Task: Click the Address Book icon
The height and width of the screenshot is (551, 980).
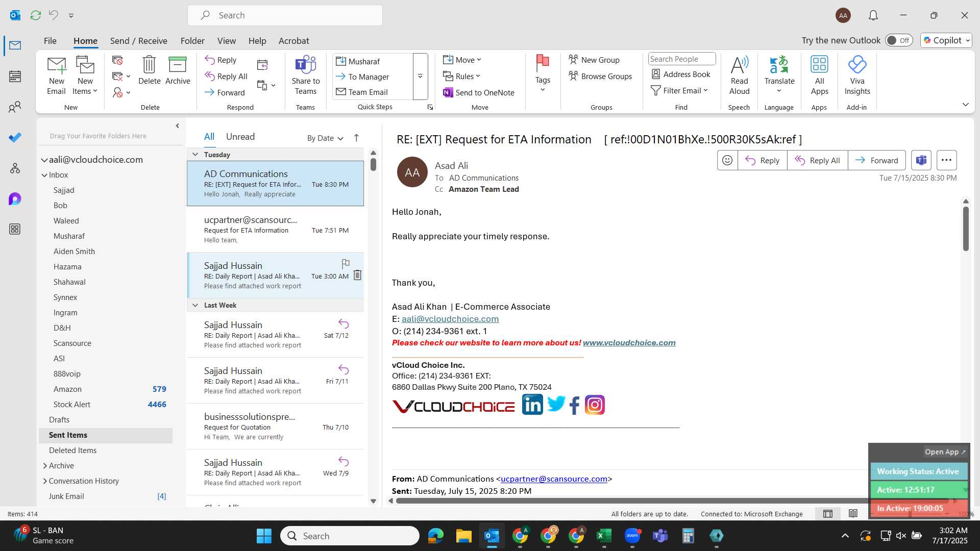Action: click(681, 74)
